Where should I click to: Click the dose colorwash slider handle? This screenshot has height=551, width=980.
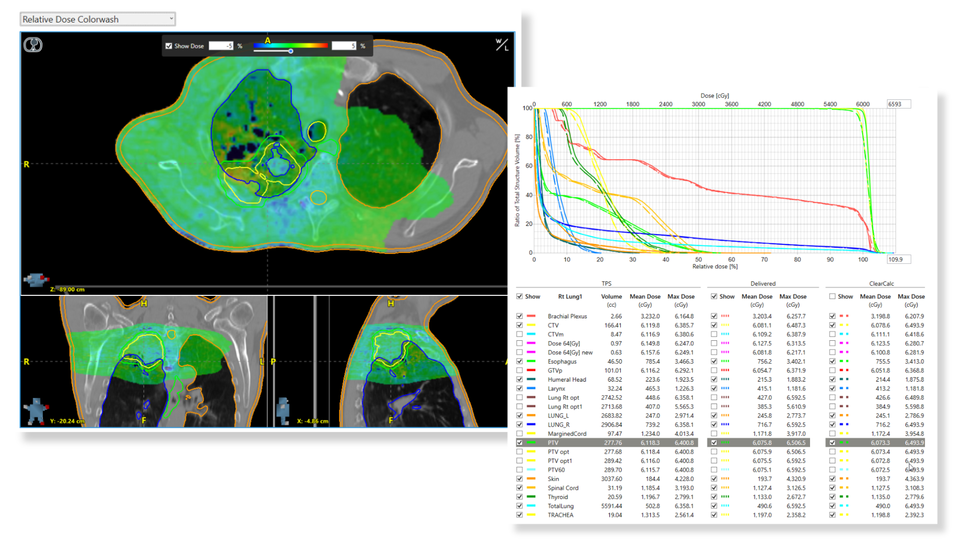(x=290, y=51)
